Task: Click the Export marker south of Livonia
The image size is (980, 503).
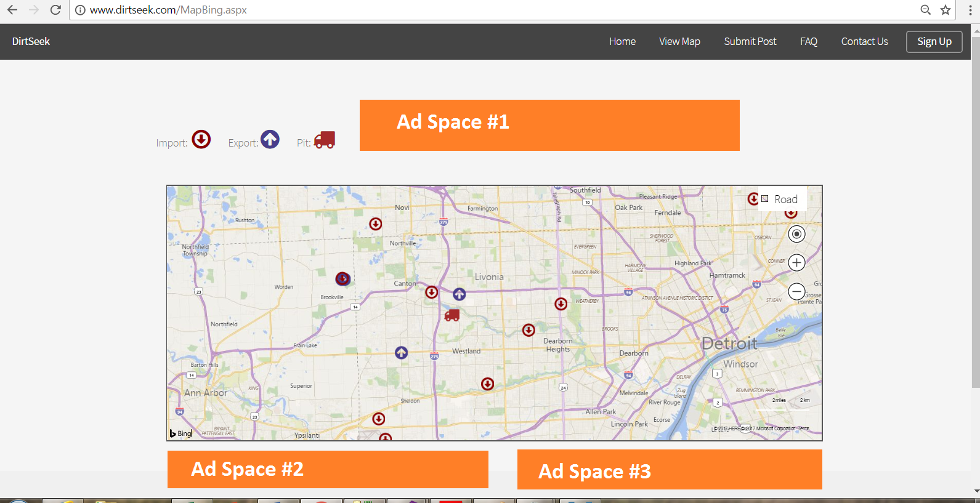Action: click(460, 294)
